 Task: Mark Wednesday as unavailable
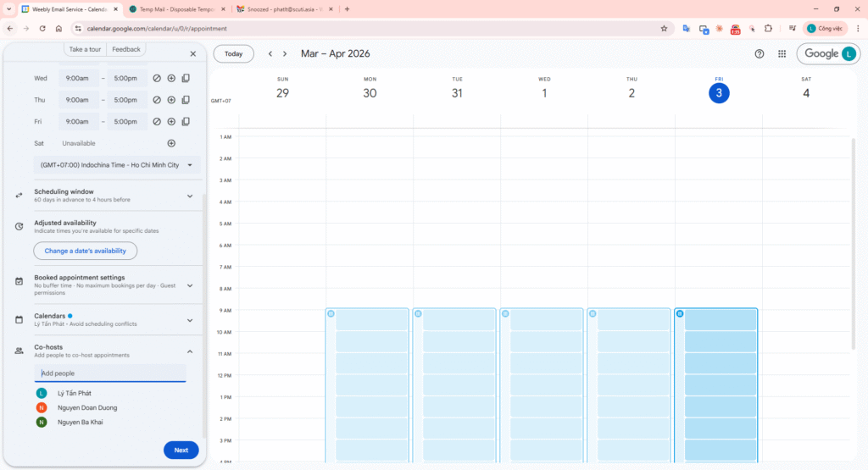click(x=157, y=78)
